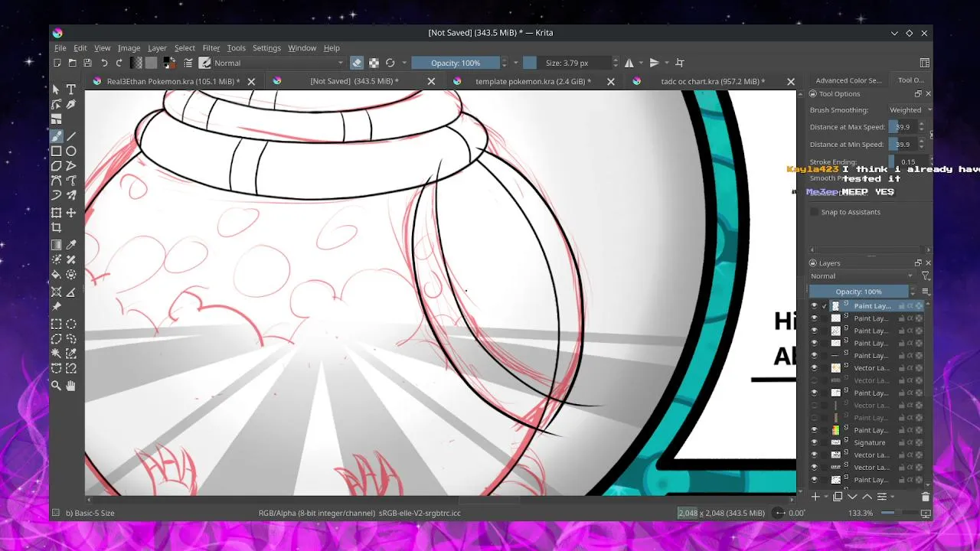Select the Line tool
The width and height of the screenshot is (980, 551).
71,136
